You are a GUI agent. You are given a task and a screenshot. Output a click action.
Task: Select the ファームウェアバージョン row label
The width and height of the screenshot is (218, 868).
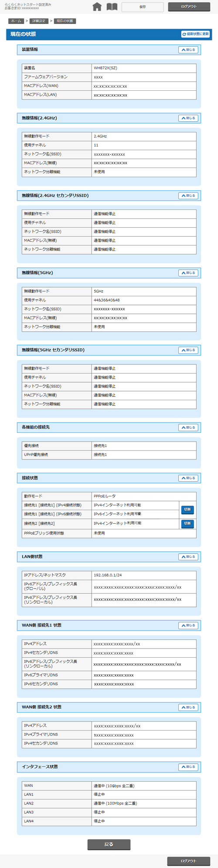46,77
